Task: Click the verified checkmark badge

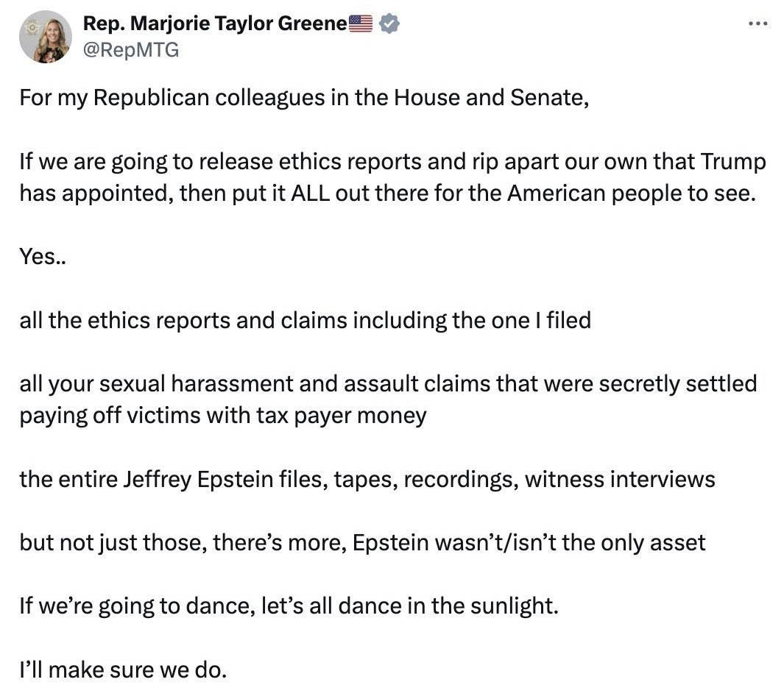Action: 389,23
